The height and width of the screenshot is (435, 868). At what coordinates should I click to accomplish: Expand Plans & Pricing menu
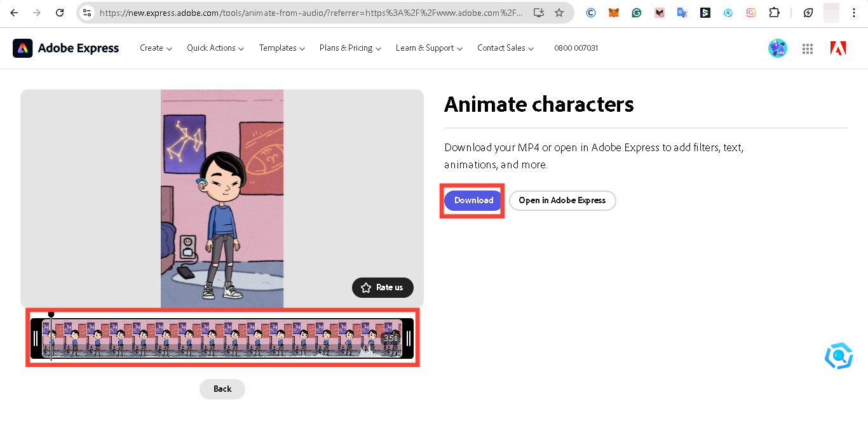coord(350,48)
